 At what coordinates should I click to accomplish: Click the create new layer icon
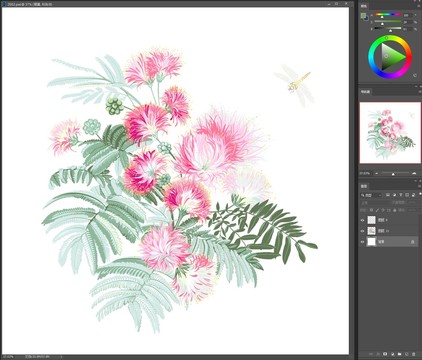pos(407,354)
